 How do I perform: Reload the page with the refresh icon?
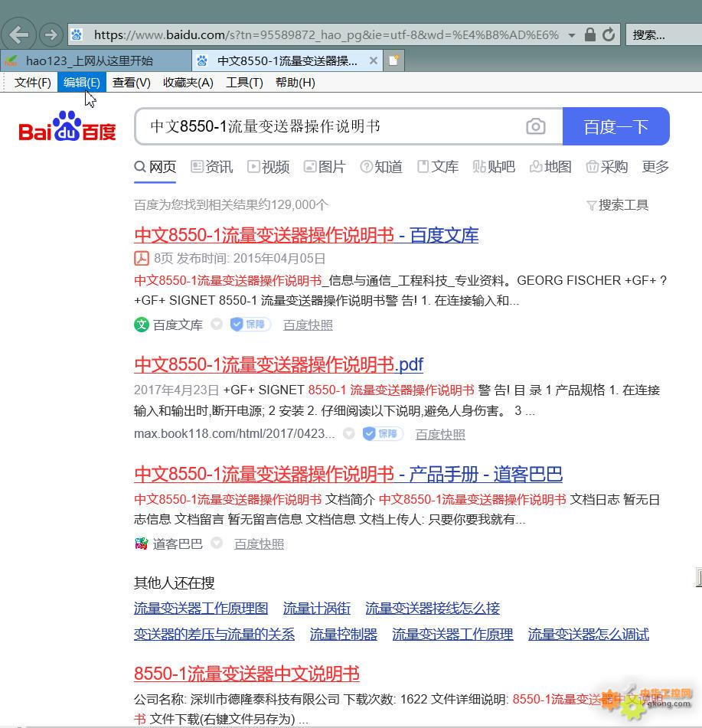coord(608,34)
